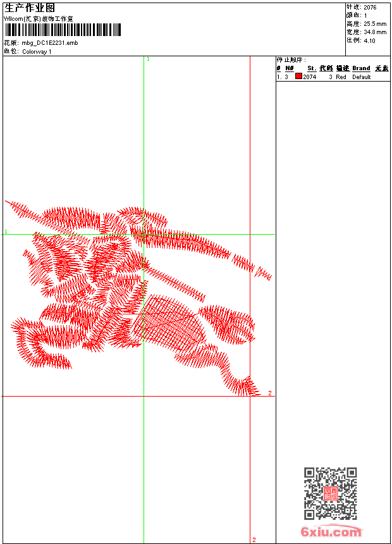Image resolution: width=392 pixels, height=544 pixels.
Task: Click the 34.8 mm width value
Action: point(375,32)
